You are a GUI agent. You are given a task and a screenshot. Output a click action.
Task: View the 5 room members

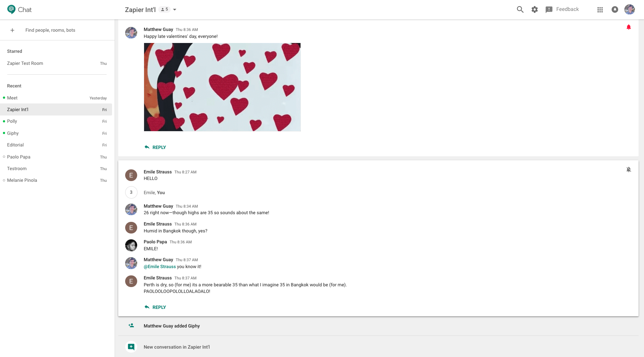pyautogui.click(x=164, y=9)
